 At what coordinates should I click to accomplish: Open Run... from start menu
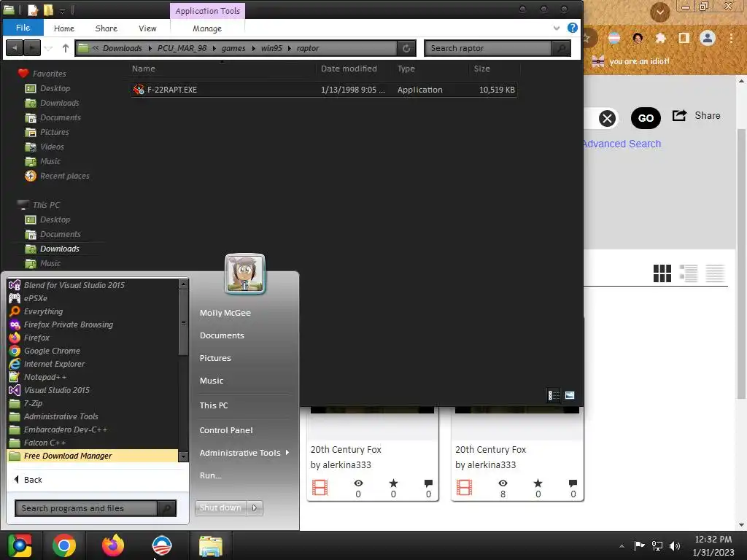pyautogui.click(x=210, y=475)
